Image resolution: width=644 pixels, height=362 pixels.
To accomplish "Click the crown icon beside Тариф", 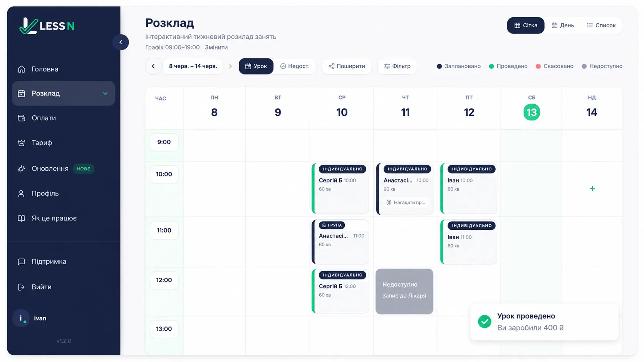I will (22, 143).
